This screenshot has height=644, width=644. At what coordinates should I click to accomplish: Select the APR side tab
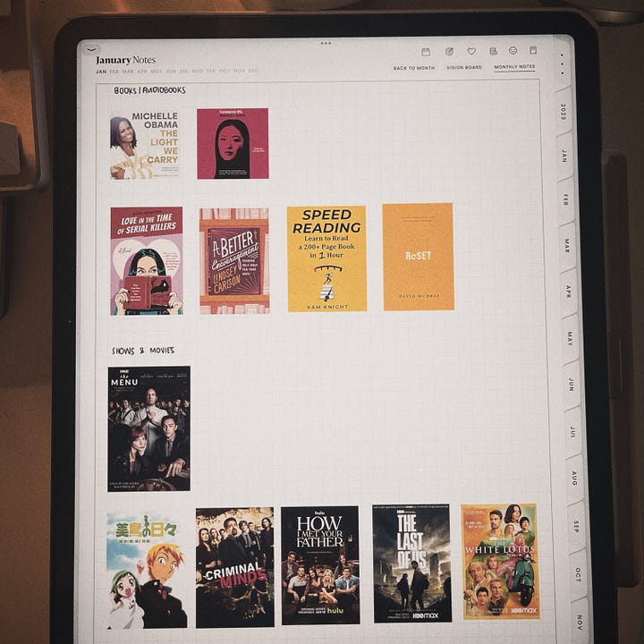pos(569,292)
